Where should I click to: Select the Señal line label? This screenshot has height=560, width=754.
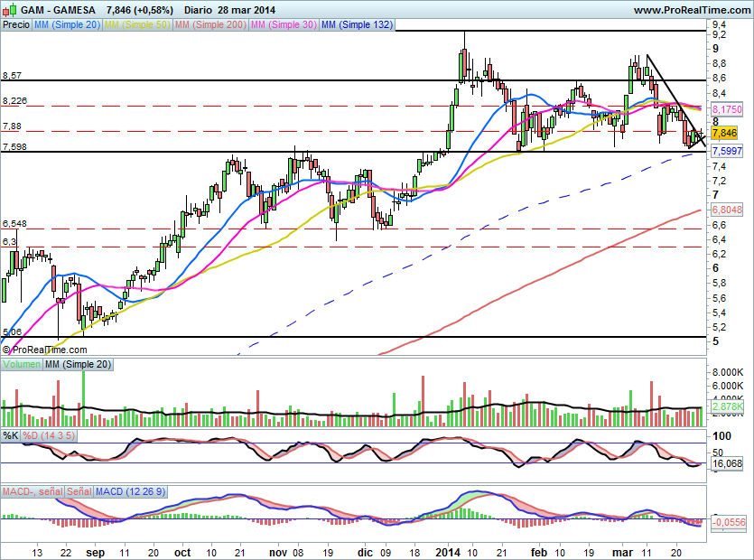click(79, 491)
